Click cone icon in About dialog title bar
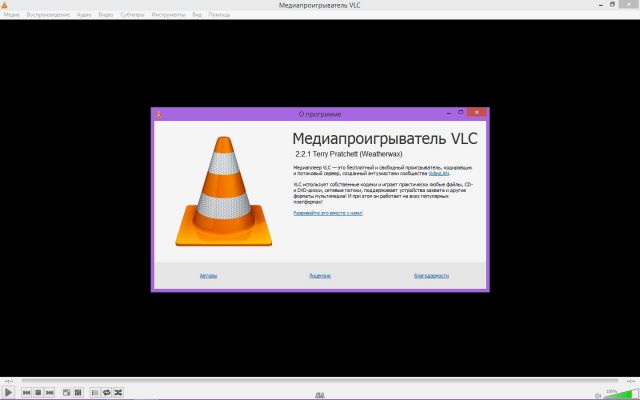The height and width of the screenshot is (400, 640). [159, 114]
